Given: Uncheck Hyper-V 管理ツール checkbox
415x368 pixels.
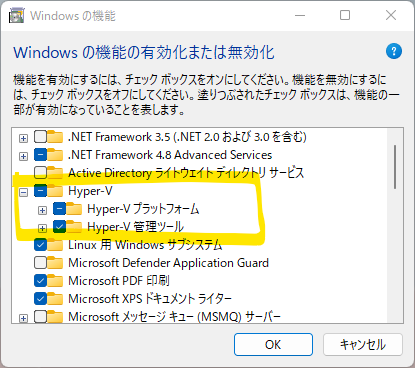Looking at the screenshot, I should pyautogui.click(x=59, y=227).
